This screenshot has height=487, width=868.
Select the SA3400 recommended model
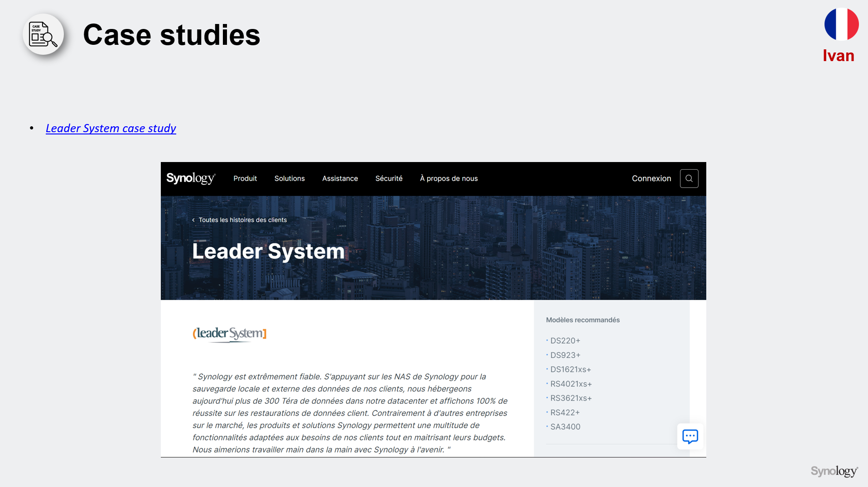[565, 427]
